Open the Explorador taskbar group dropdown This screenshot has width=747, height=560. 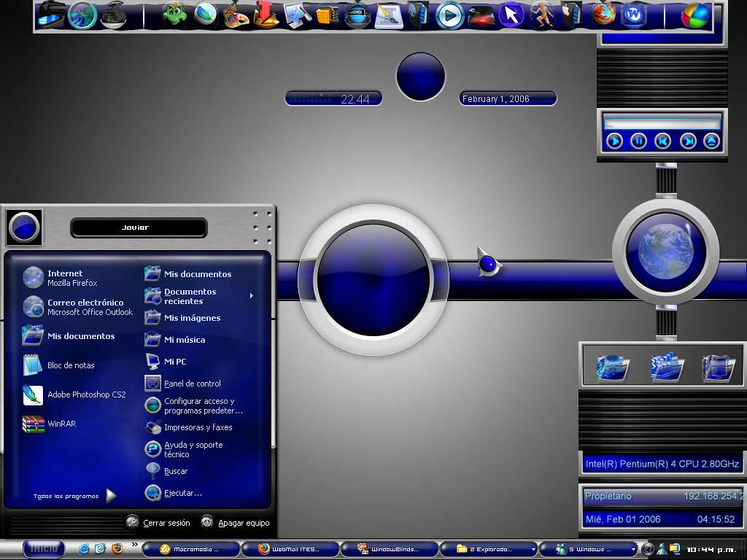coord(533,549)
